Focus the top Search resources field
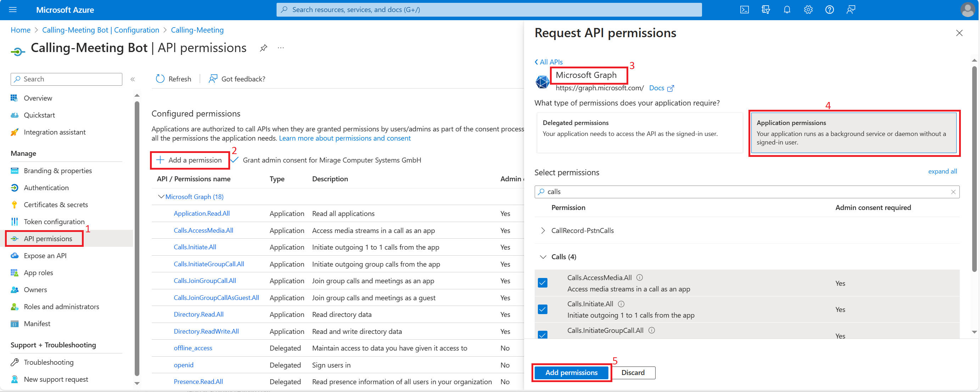 (489, 10)
